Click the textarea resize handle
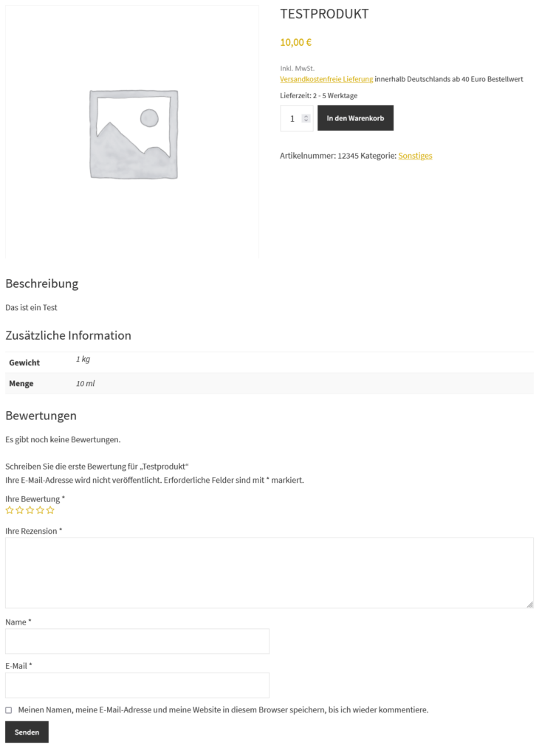 click(x=532, y=603)
